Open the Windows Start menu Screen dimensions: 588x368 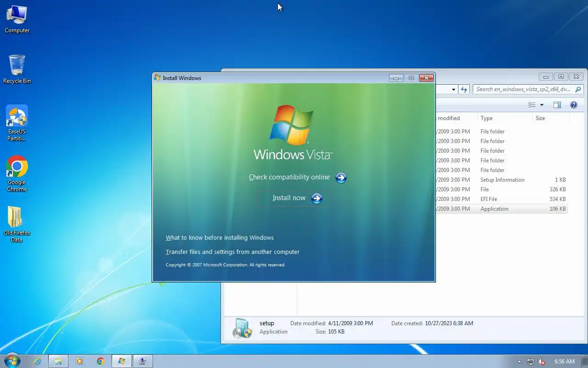click(12, 361)
